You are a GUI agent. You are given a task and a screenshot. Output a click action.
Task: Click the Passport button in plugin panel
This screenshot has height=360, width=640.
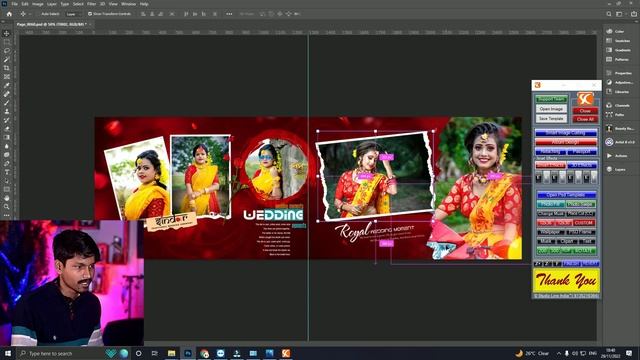click(582, 151)
